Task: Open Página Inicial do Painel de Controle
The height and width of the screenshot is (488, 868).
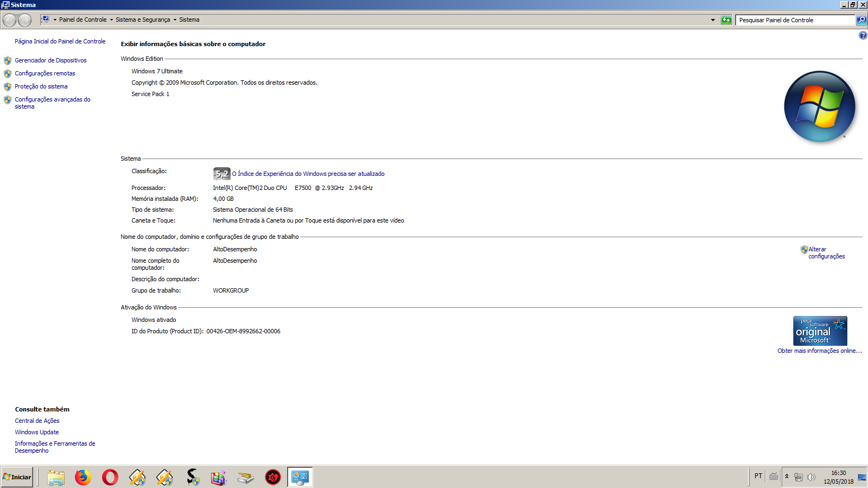Action: (x=60, y=41)
